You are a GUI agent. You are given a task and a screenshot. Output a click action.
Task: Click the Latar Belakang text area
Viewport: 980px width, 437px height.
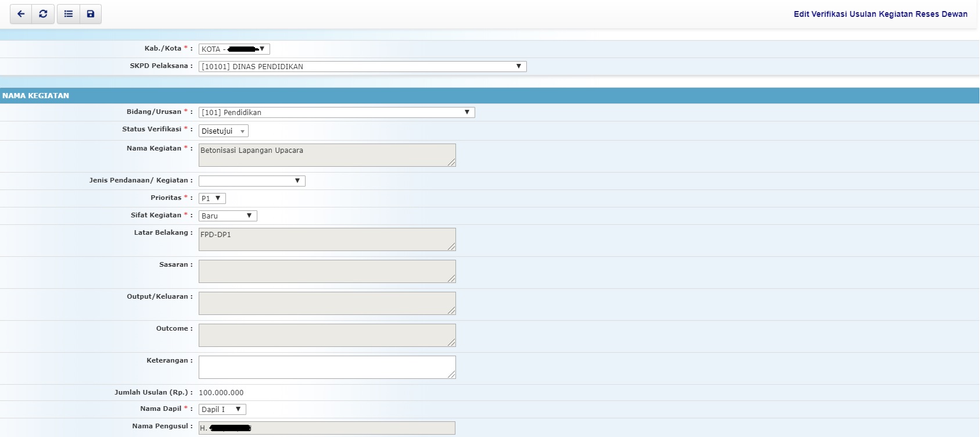pos(326,239)
